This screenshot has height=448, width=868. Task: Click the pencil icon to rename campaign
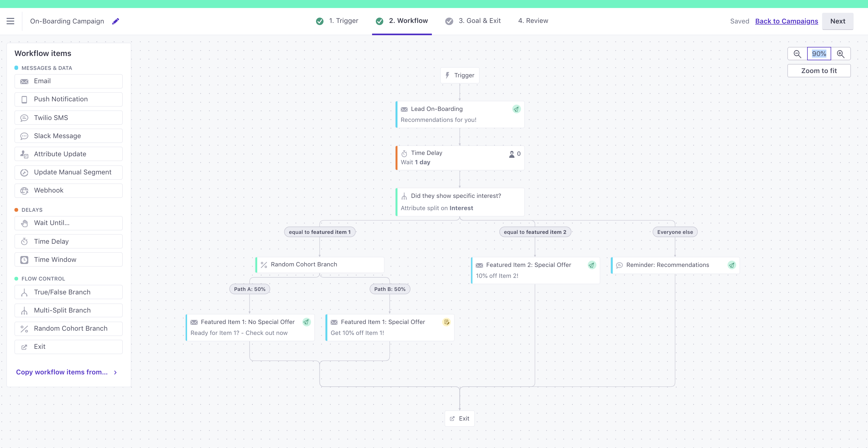coord(116,21)
